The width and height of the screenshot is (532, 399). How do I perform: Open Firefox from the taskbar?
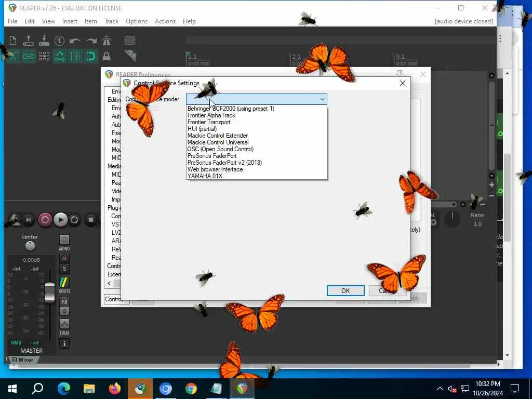pos(114,389)
